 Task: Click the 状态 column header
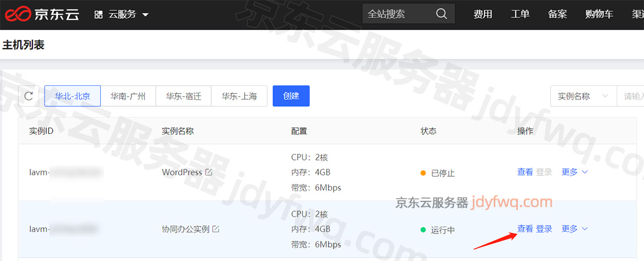tap(428, 131)
